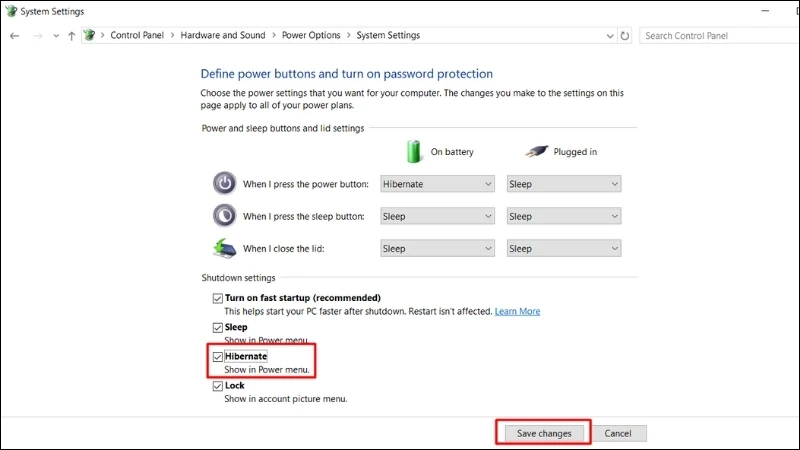
Task: Click the power button icon
Action: 224,184
